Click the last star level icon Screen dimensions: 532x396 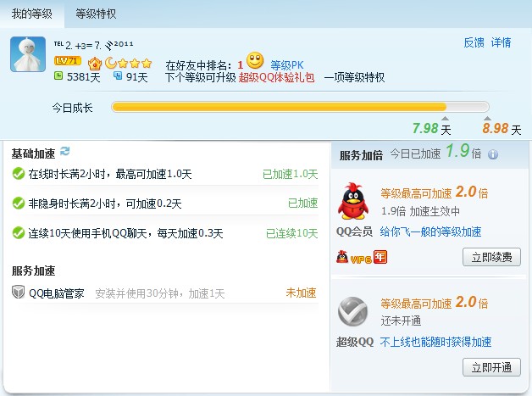[x=147, y=63]
